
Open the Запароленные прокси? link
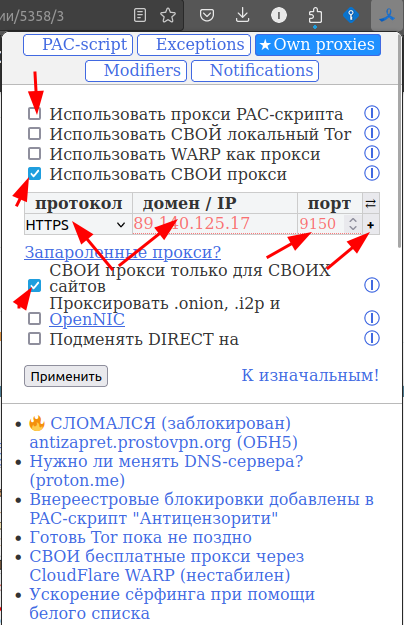pyautogui.click(x=123, y=252)
